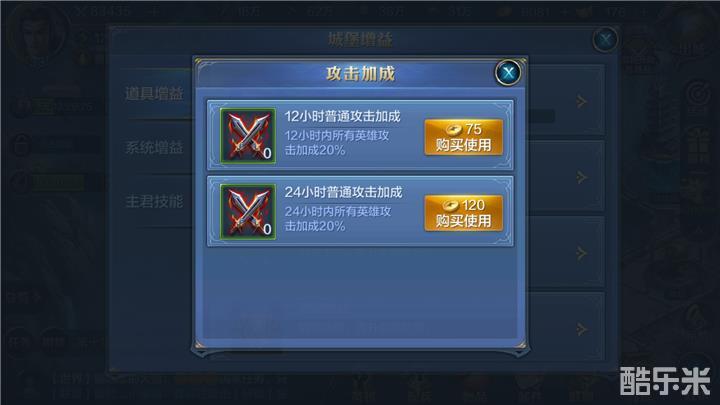Click the player avatar portrait

click(x=39, y=34)
